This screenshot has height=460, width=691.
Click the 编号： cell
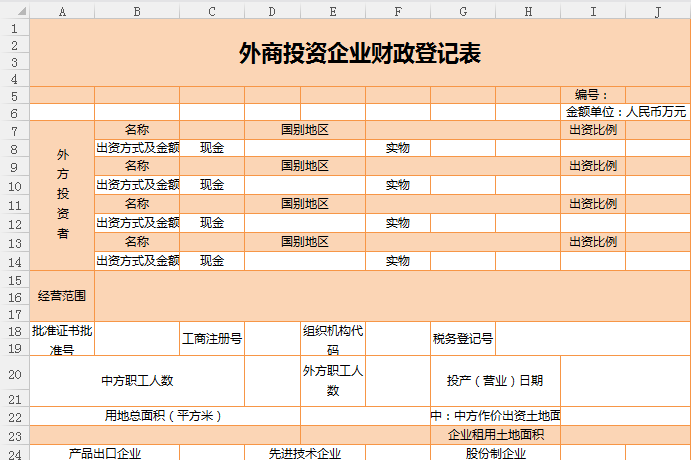[592, 95]
